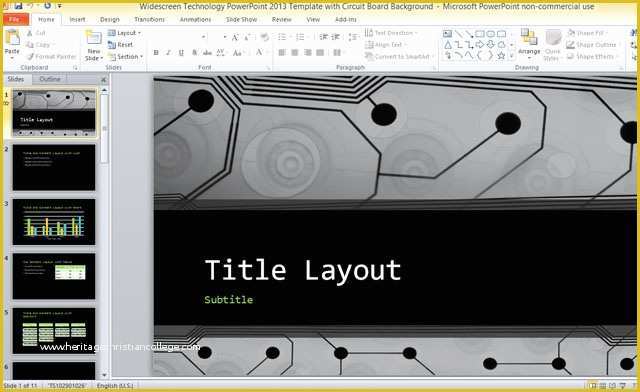Open the Section dropdown
Image resolution: width=640 pixels, height=392 pixels.
(x=126, y=57)
